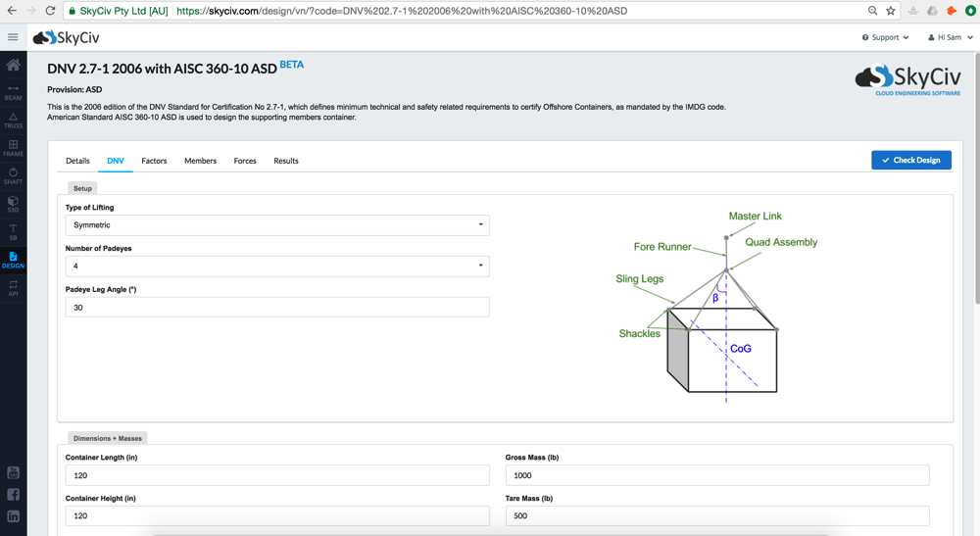Open the API sidebar icon
The width and height of the screenshot is (980, 536).
click(13, 288)
